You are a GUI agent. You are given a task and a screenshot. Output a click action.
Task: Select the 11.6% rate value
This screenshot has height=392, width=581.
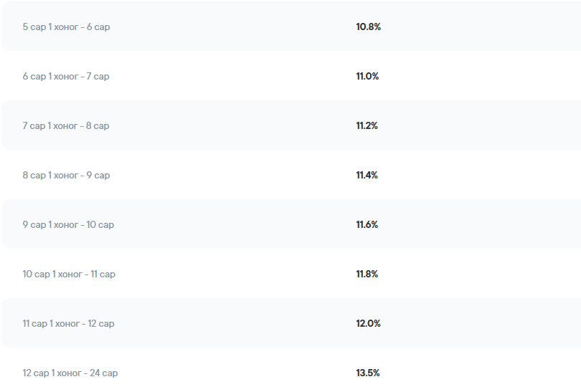[x=367, y=225]
